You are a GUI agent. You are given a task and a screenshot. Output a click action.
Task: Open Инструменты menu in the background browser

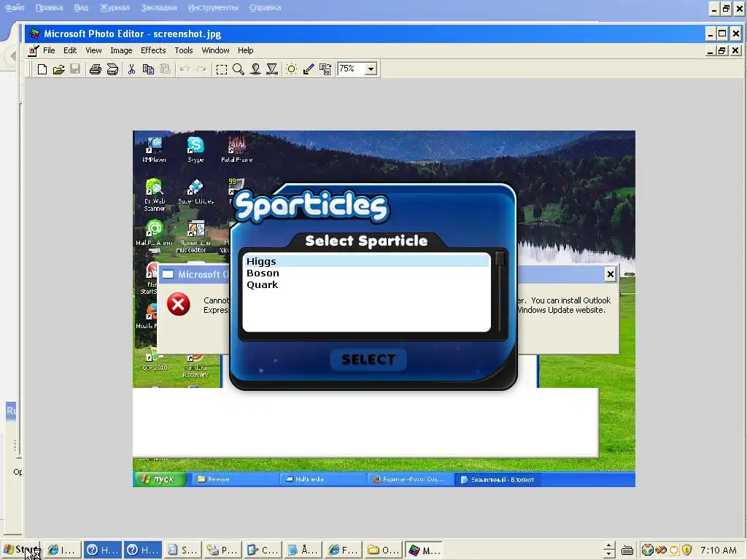(x=213, y=7)
